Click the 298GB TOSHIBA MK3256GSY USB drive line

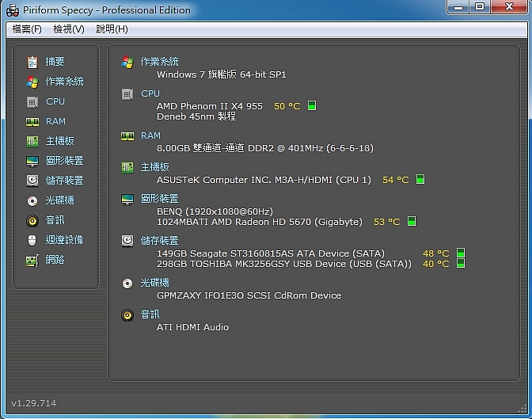tap(284, 264)
